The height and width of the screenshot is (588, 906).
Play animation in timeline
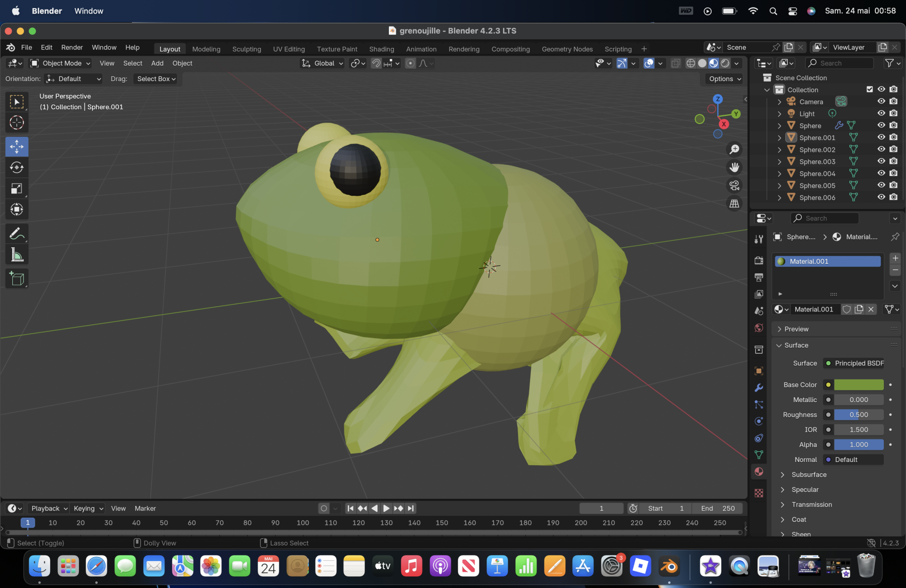tap(386, 508)
